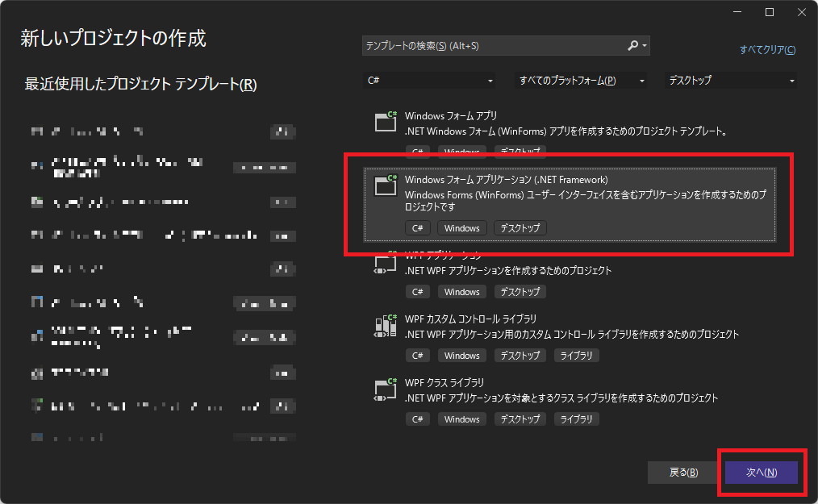Minimize the 新しいプロジェクトの作成 dialog window

[x=737, y=12]
